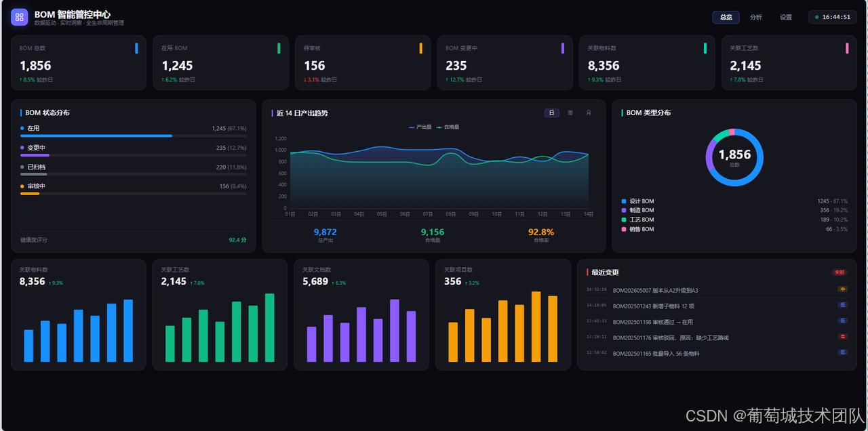868x431 pixels.
Task: Click the qualified quantity value 9,156
Action: (433, 232)
